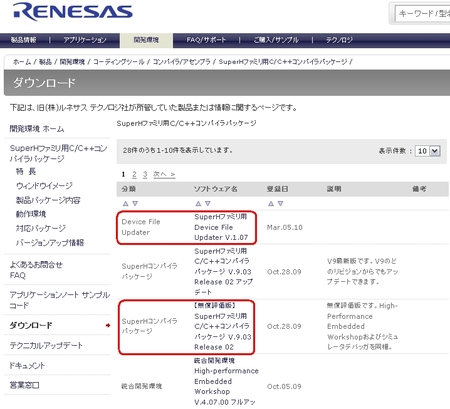The width and height of the screenshot is (450, 409).
Task: Sort 登録日 column ascending arrow
Action: (271, 203)
